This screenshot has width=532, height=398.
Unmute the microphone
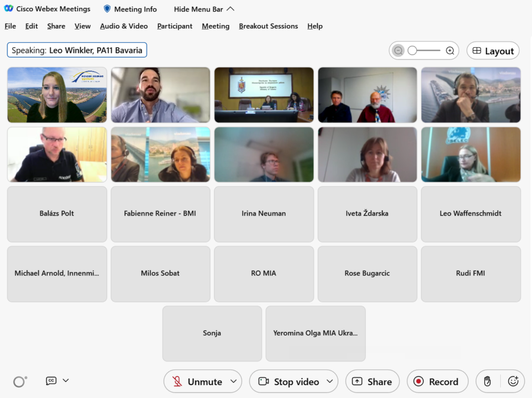(196, 381)
